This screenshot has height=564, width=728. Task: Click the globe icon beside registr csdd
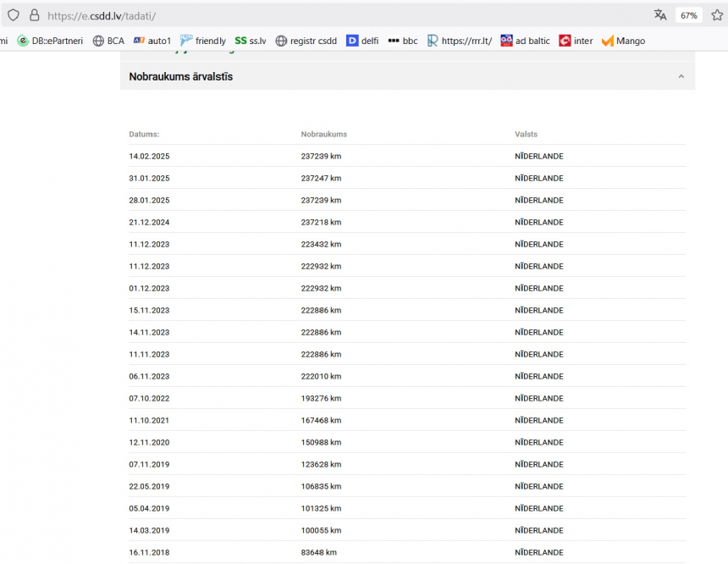[281, 41]
